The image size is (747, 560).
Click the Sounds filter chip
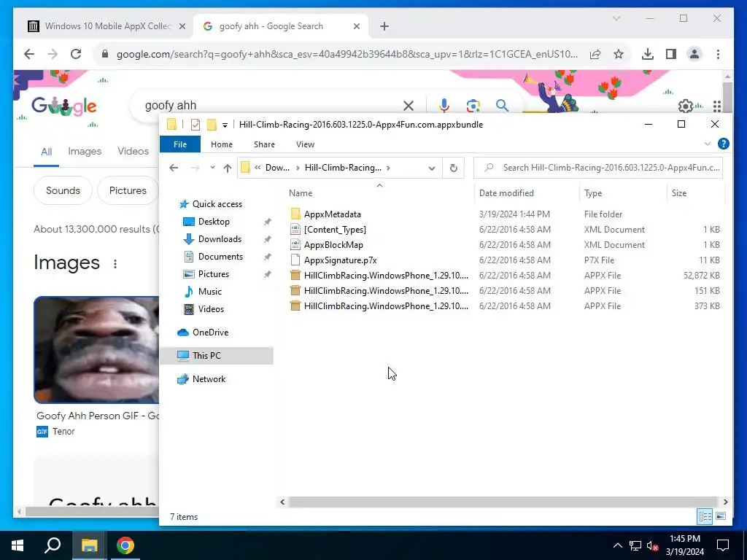(x=63, y=190)
